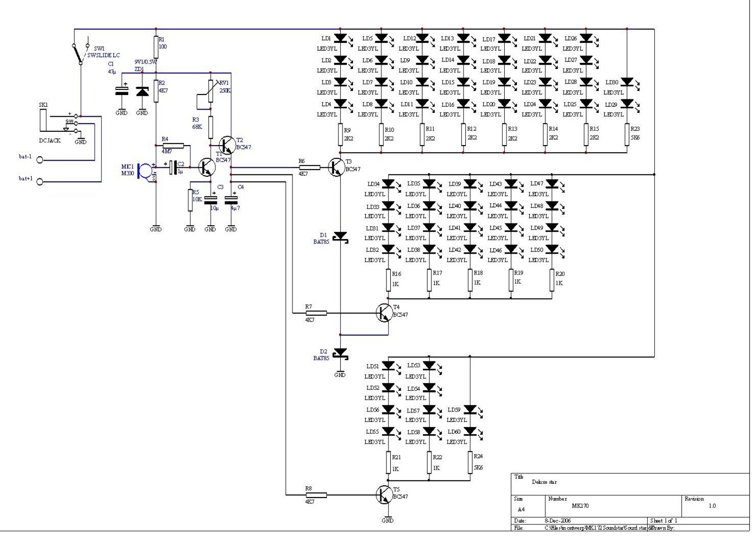Click the LD47 LED symbol

coord(554,184)
